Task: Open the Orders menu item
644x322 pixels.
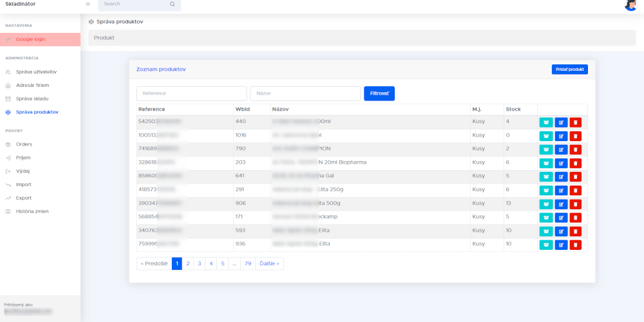Action: pos(24,144)
